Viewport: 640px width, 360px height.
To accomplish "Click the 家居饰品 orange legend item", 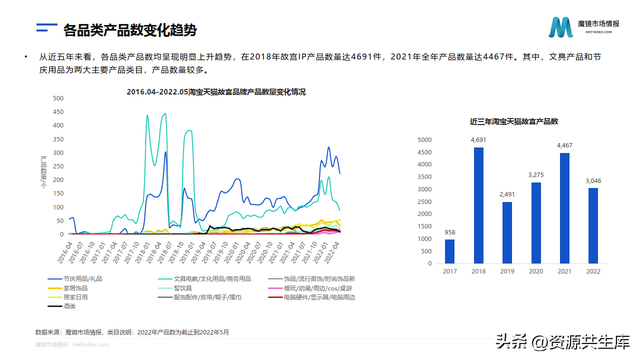I will pyautogui.click(x=68, y=288).
